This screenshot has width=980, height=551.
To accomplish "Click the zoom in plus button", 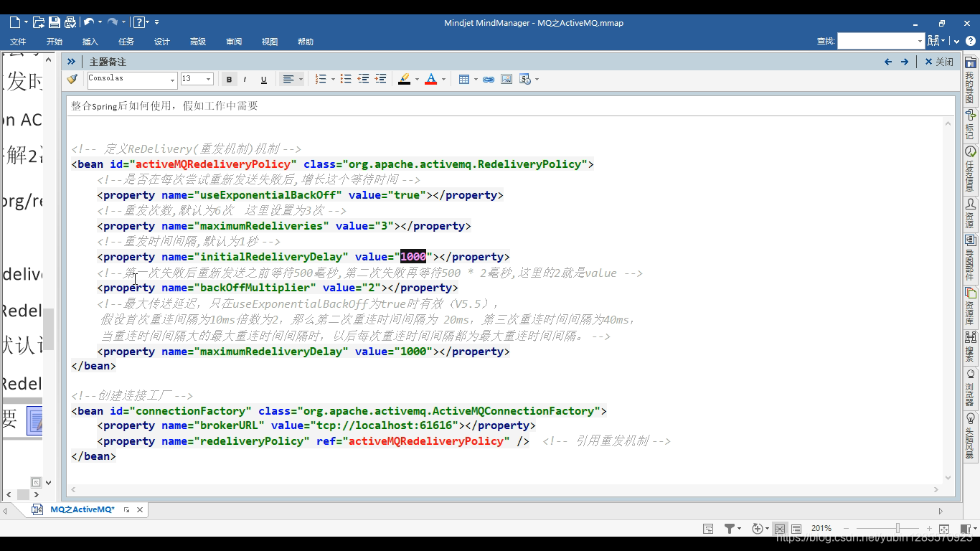I will point(929,529).
